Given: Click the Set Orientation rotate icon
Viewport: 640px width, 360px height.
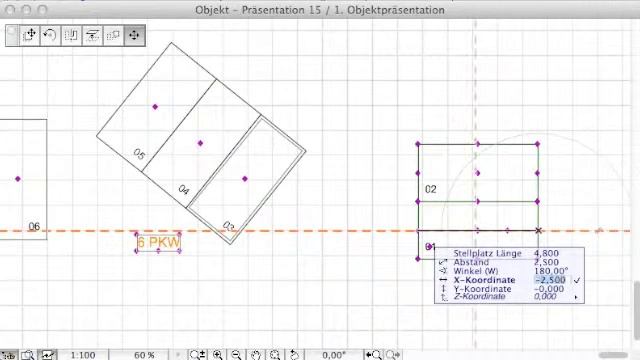Looking at the screenshot, I should (294, 355).
